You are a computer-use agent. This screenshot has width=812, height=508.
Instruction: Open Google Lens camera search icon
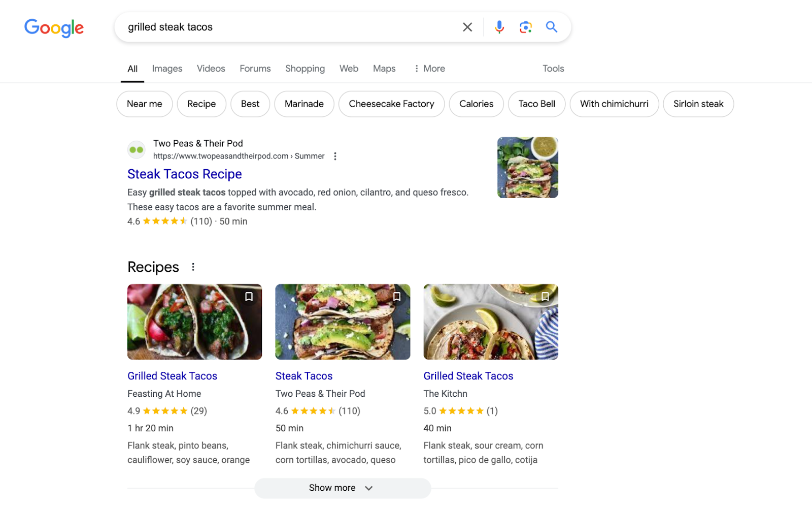(x=526, y=27)
